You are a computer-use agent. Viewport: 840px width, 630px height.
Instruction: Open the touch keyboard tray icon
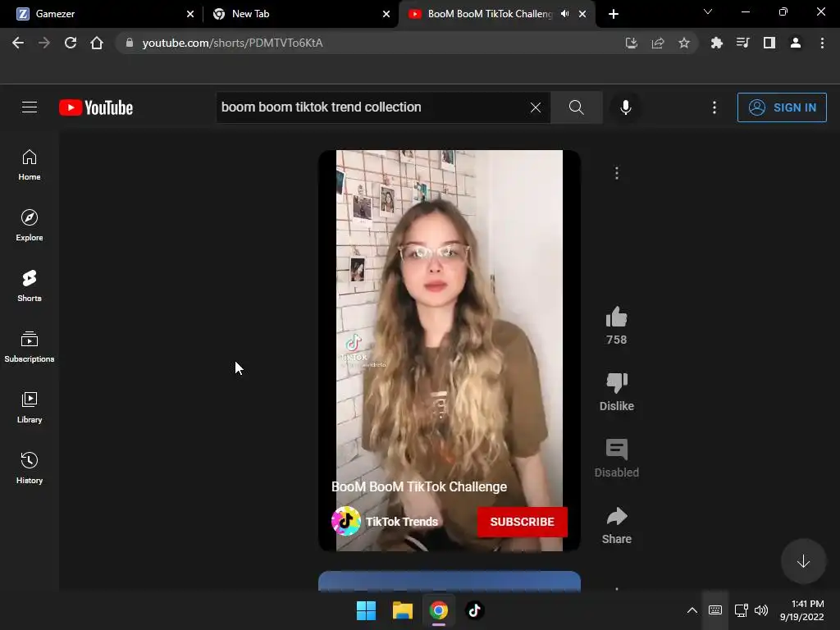715,610
